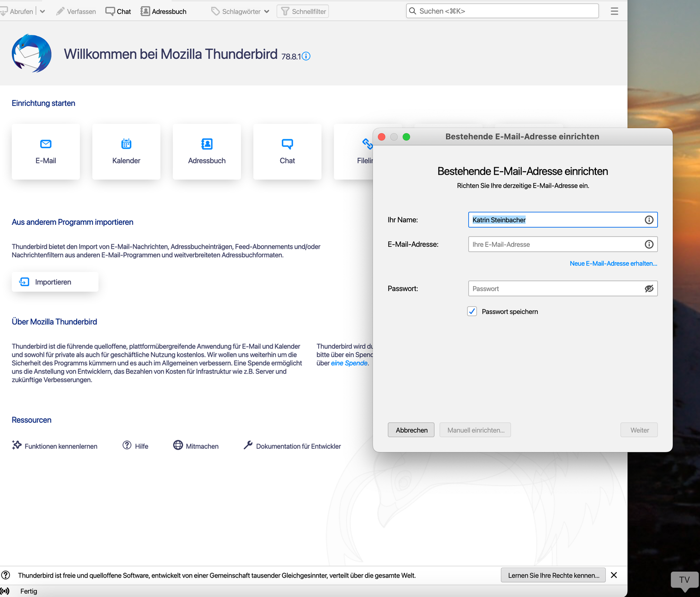Click the Hilfe question mark icon
700x597 pixels.
127,445
